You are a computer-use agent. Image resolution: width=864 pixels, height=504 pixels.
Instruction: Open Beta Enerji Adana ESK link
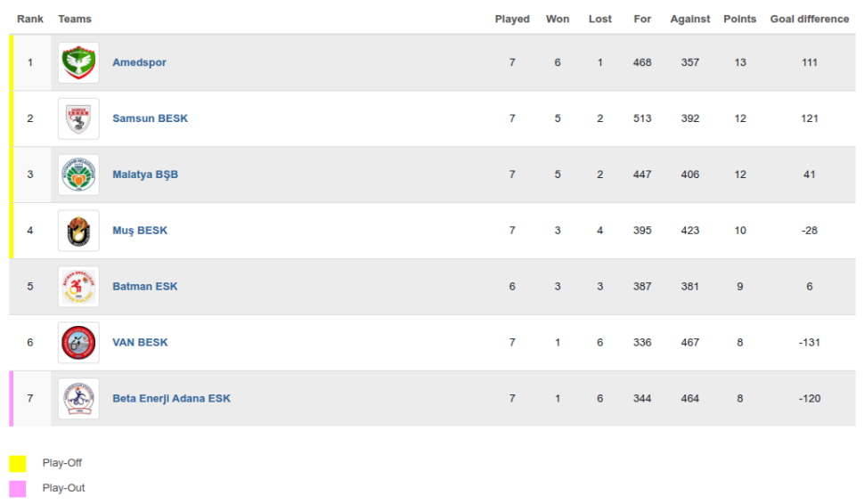pos(171,399)
